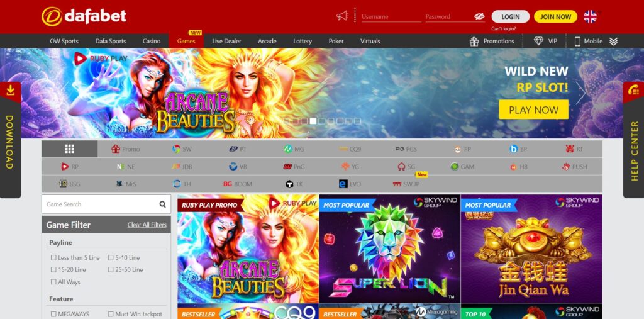
Task: Select the MrS provider filter
Action: coord(126,184)
